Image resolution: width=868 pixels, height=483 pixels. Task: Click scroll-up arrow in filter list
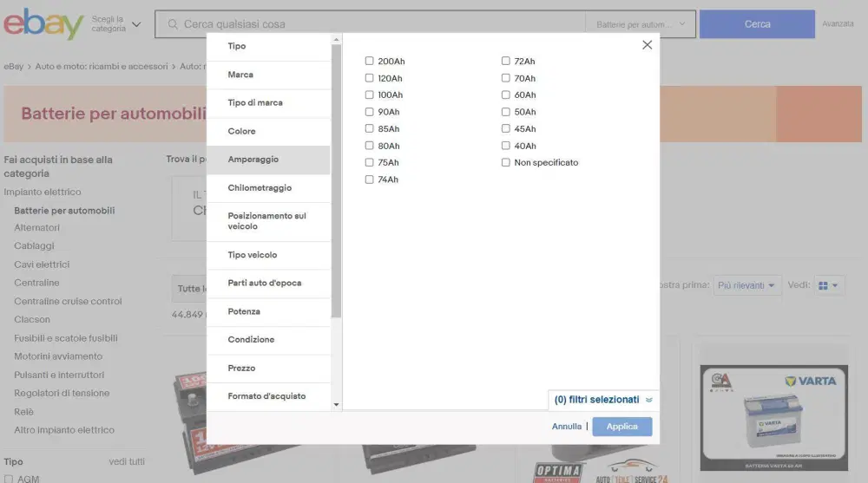point(336,40)
